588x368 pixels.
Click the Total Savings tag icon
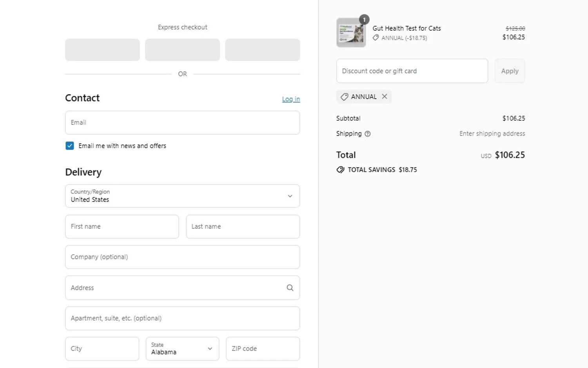pos(340,170)
